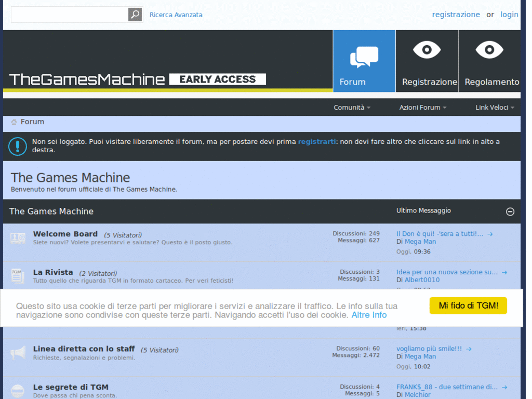This screenshot has width=532, height=399.
Task: Click the search magnifying glass icon
Action: tap(135, 14)
